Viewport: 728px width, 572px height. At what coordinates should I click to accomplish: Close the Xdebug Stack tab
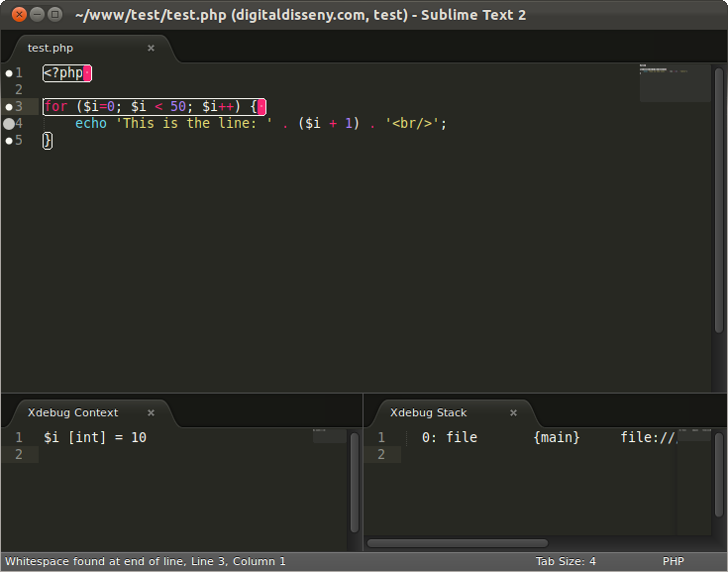pos(513,412)
